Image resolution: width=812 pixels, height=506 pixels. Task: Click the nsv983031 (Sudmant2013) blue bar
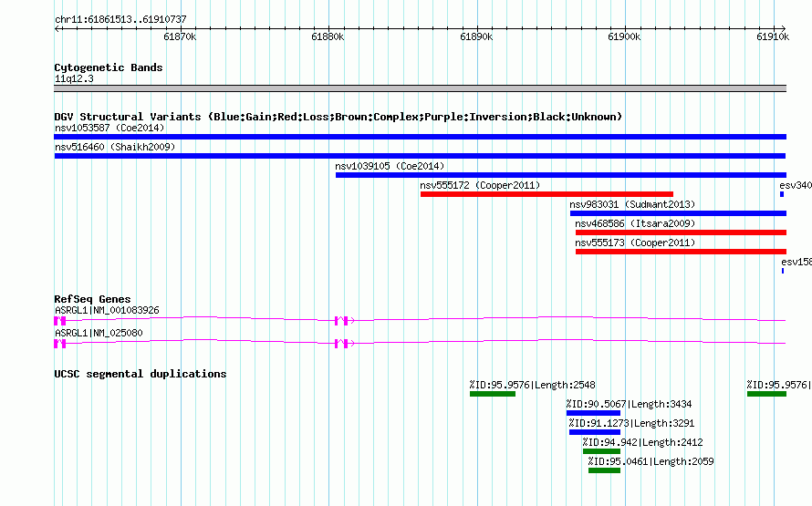point(679,213)
